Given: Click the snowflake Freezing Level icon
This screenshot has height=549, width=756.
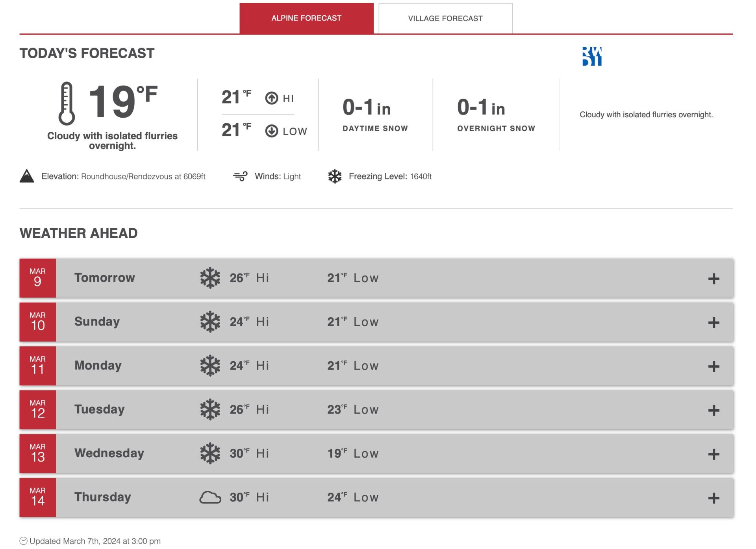Looking at the screenshot, I should [x=335, y=176].
